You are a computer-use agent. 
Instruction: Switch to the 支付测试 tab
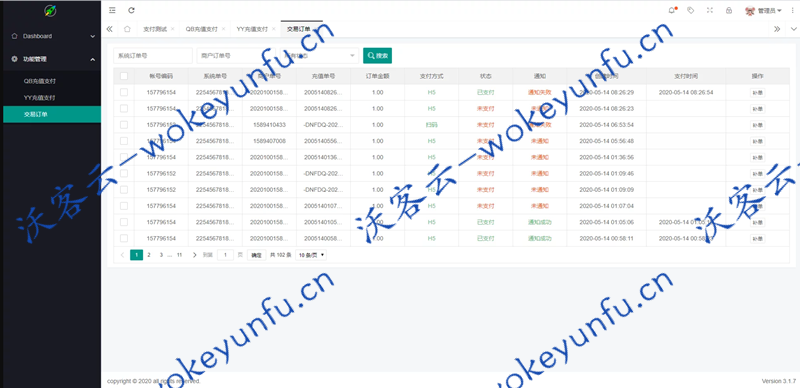pyautogui.click(x=155, y=29)
